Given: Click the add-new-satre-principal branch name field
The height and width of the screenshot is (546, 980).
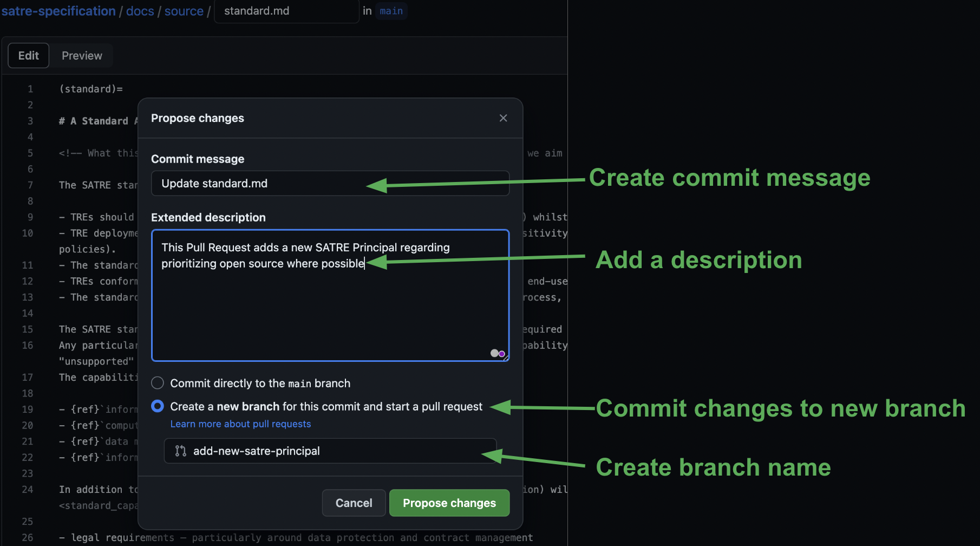Looking at the screenshot, I should click(x=330, y=451).
